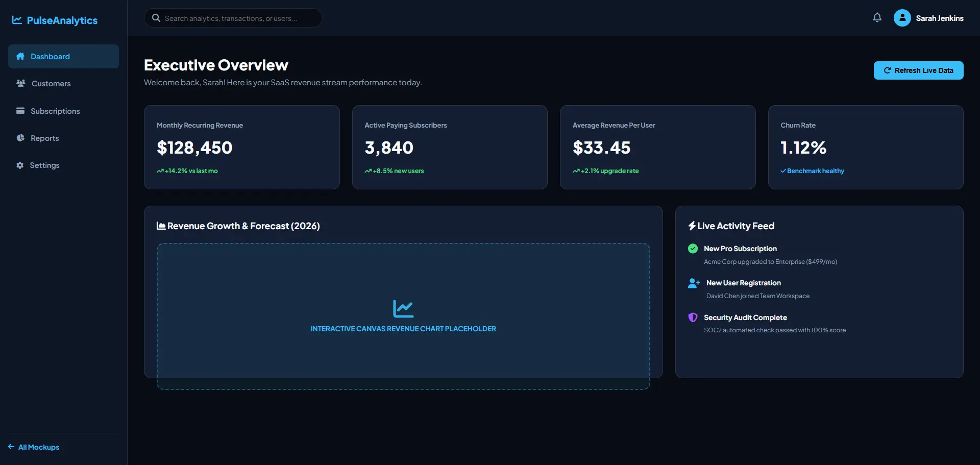The image size is (980, 465).
Task: Click the Average Revenue Per User label
Action: [614, 125]
